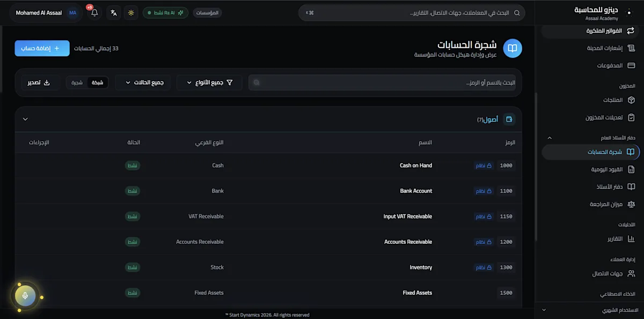Open الفواتير المتكررة menu item

point(590,31)
